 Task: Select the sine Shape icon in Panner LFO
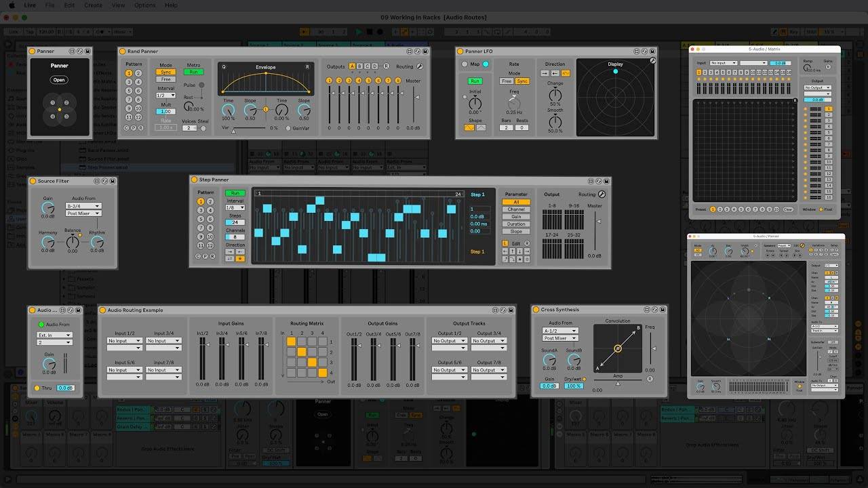click(x=469, y=127)
